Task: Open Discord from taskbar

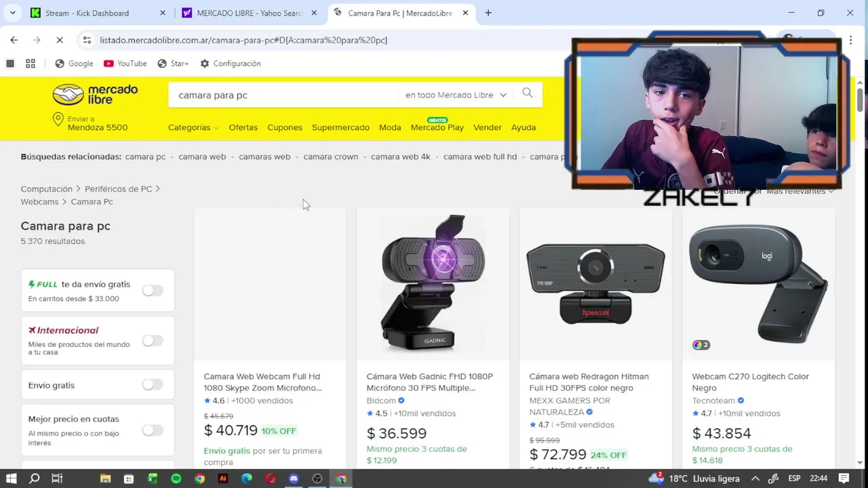Action: (x=294, y=479)
